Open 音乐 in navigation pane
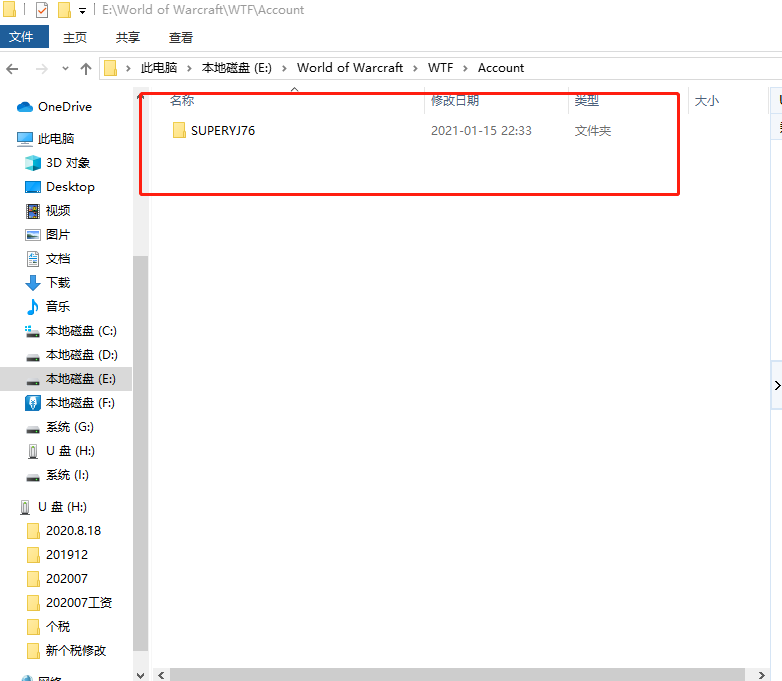The width and height of the screenshot is (782, 681). (x=58, y=306)
